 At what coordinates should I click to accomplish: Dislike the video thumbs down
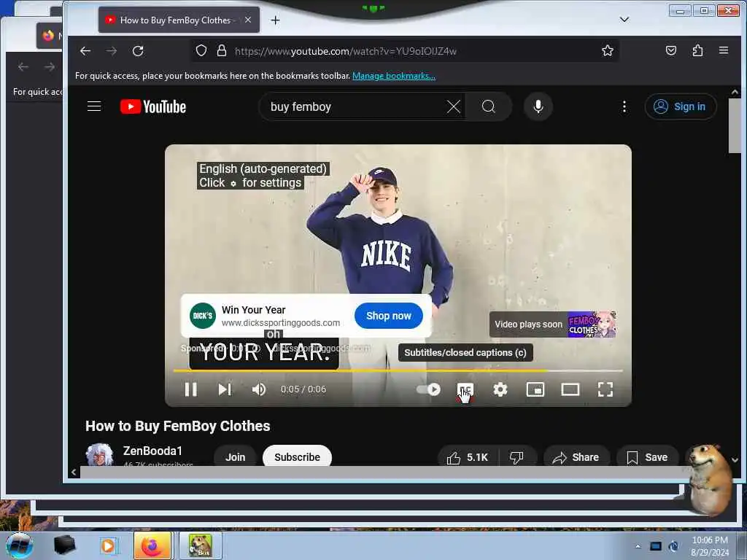click(517, 456)
